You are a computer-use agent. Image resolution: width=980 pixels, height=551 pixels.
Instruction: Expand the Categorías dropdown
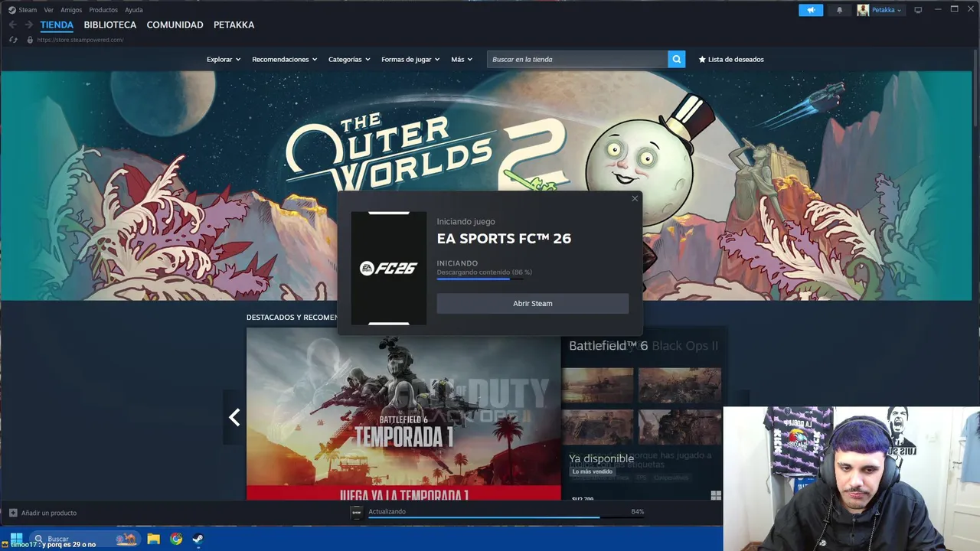349,59
